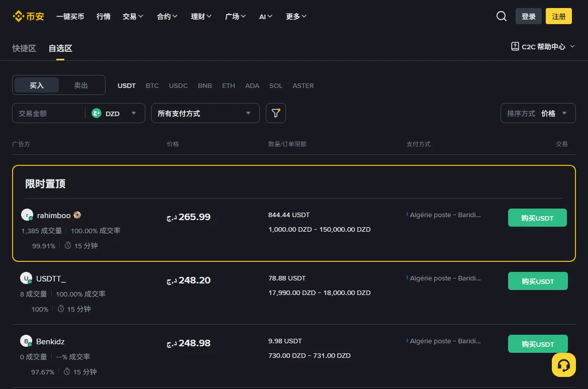Click the price 248.98

click(188, 343)
